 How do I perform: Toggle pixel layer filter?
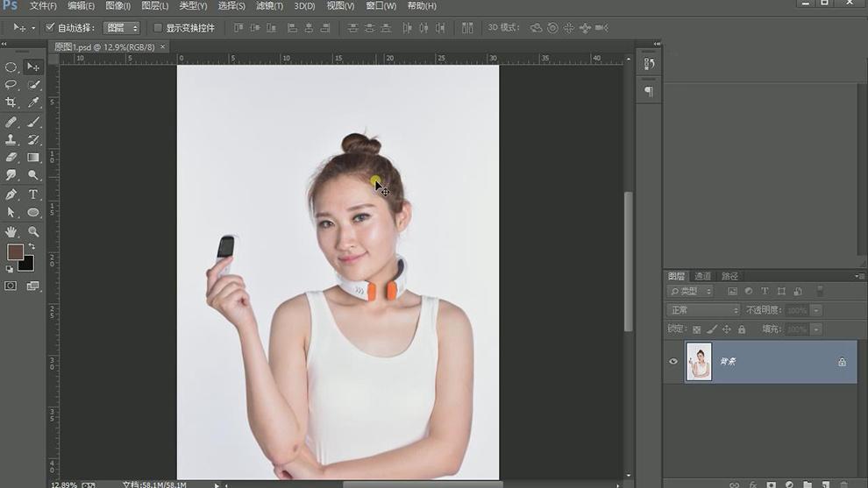(732, 291)
